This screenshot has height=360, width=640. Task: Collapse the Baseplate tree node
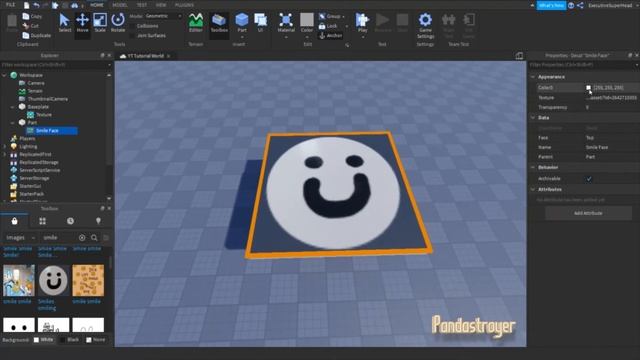(12, 107)
